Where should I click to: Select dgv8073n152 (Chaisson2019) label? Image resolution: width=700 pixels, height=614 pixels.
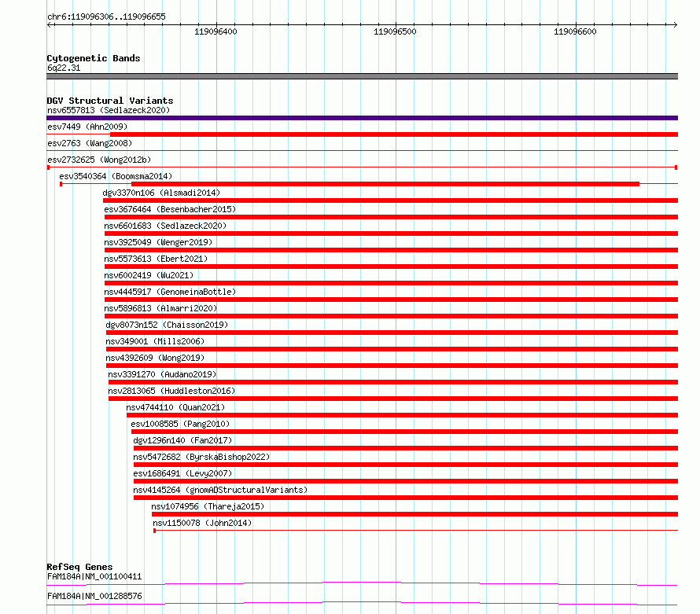tap(167, 325)
